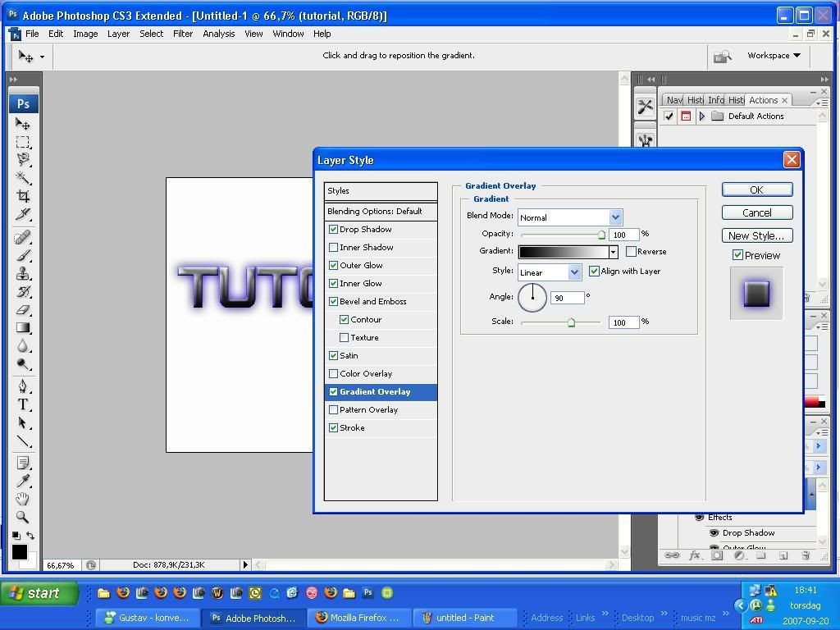
Task: Open the Blend Mode dropdown
Action: [615, 217]
